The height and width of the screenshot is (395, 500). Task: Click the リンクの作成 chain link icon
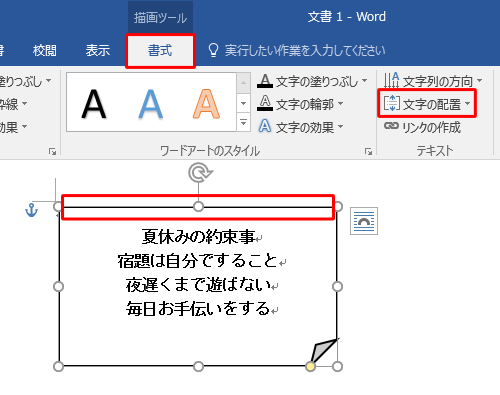(x=391, y=126)
